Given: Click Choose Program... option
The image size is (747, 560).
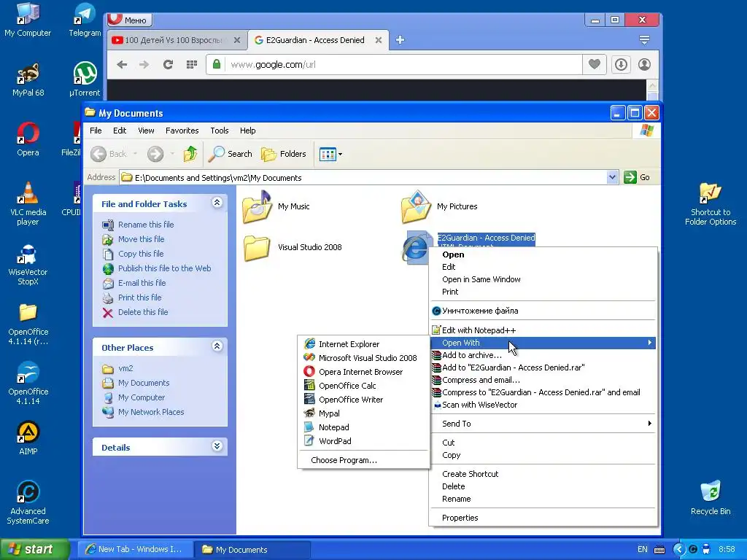Looking at the screenshot, I should click(x=363, y=460).
